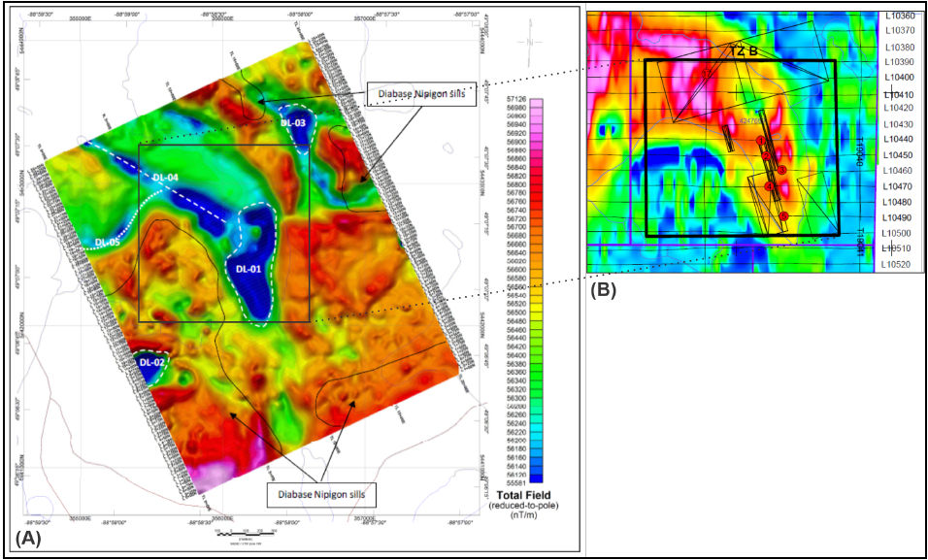Click red target marker 2 in panel B
Image resolution: width=928 pixels, height=560 pixels.
point(766,156)
